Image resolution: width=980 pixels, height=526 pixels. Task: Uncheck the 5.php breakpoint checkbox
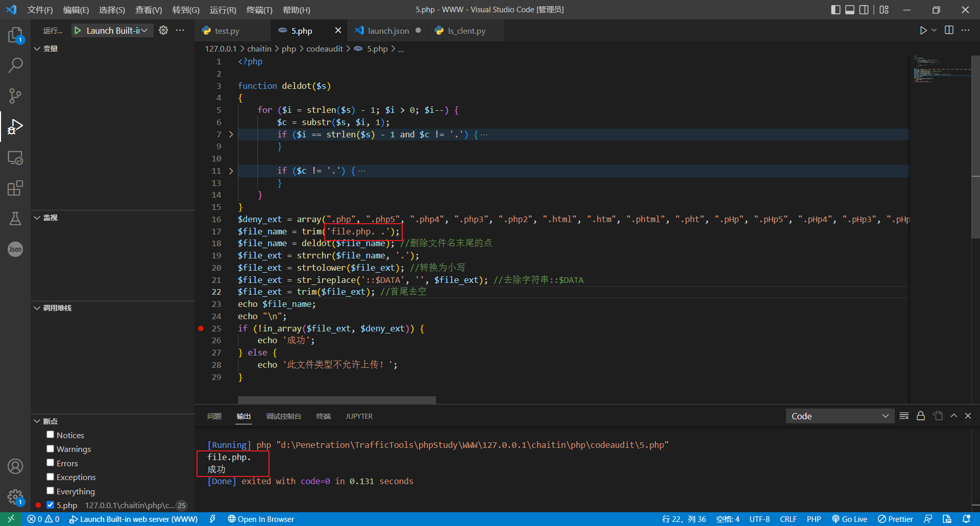[50, 505]
